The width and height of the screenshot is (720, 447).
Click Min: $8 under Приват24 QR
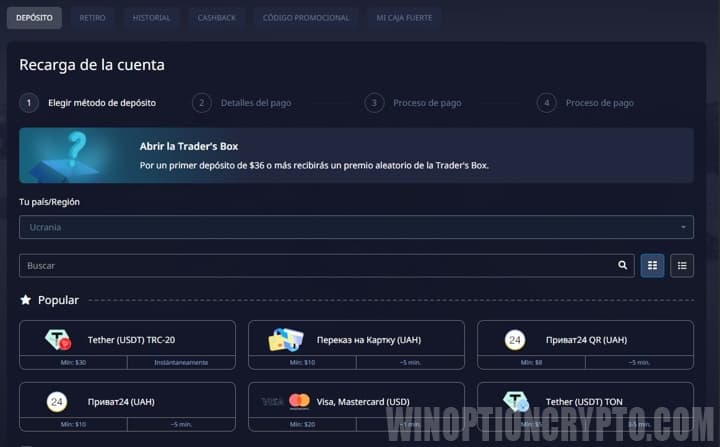[531, 362]
